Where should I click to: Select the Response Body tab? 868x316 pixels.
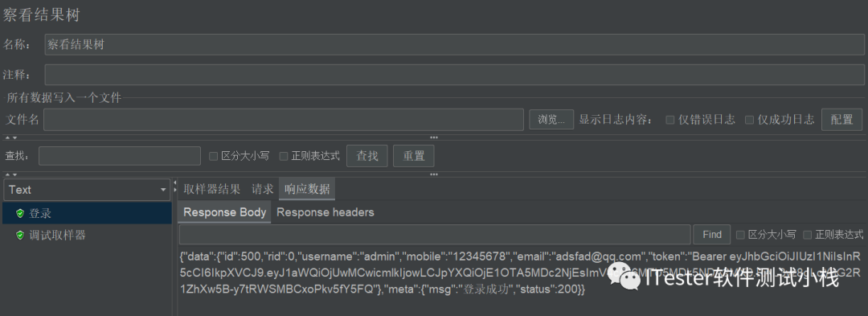click(225, 212)
